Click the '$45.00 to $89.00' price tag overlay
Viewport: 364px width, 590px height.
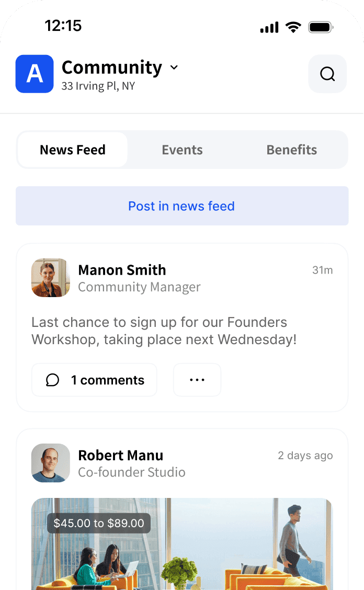98,523
